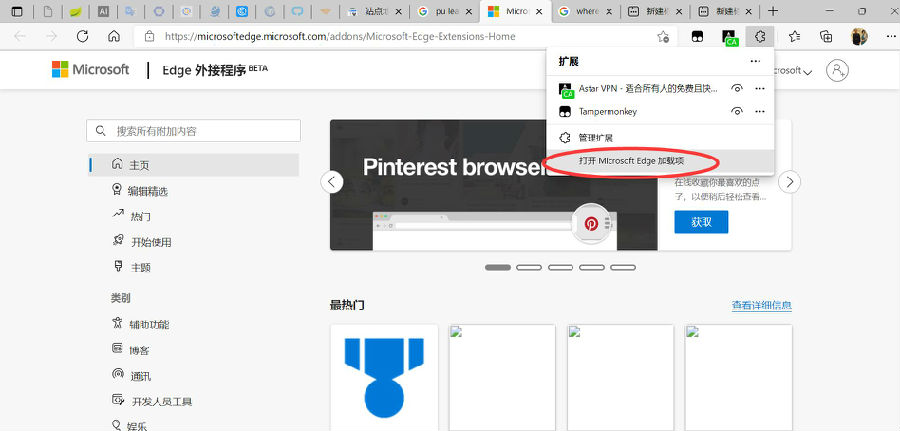Open the pinned AI tab
The image size is (900, 431).
(103, 11)
